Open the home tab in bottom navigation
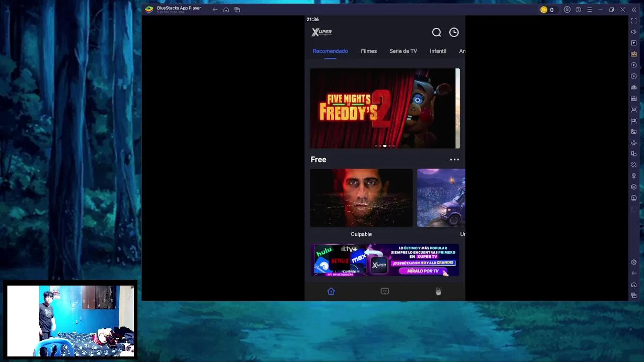Image resolution: width=644 pixels, height=362 pixels. pyautogui.click(x=331, y=292)
